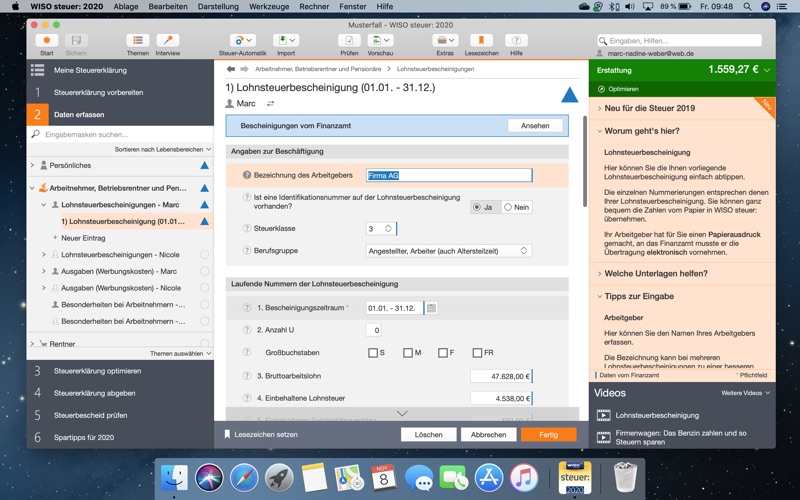Open Siri from the dock
Image resolution: width=800 pixels, height=500 pixels.
[x=209, y=478]
